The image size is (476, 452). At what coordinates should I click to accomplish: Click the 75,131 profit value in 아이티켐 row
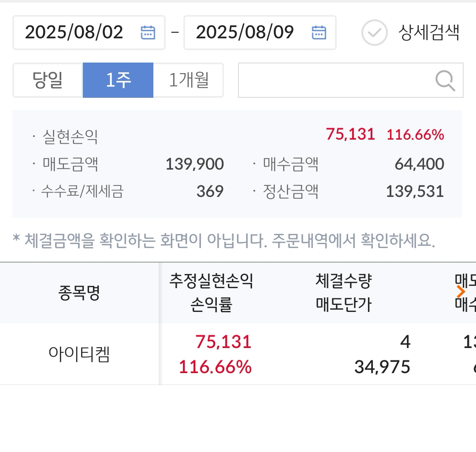[x=223, y=341]
